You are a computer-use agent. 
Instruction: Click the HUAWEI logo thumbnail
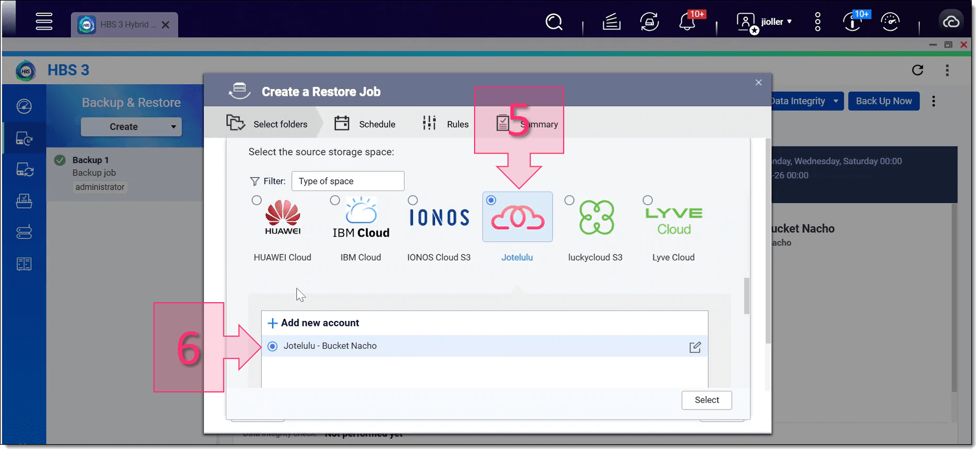[x=283, y=218]
